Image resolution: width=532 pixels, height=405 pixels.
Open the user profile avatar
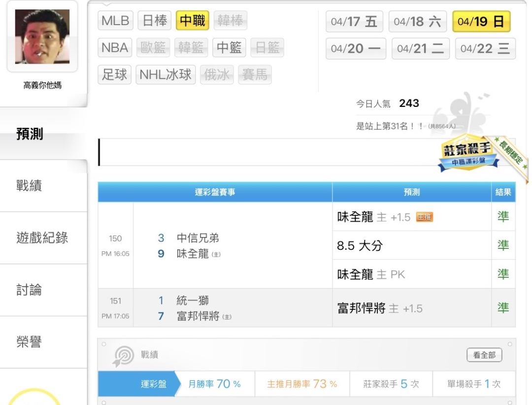pos(42,37)
